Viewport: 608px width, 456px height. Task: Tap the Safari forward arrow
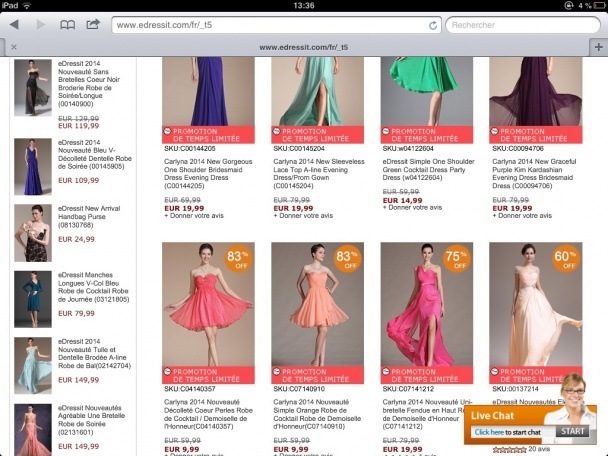click(41, 24)
